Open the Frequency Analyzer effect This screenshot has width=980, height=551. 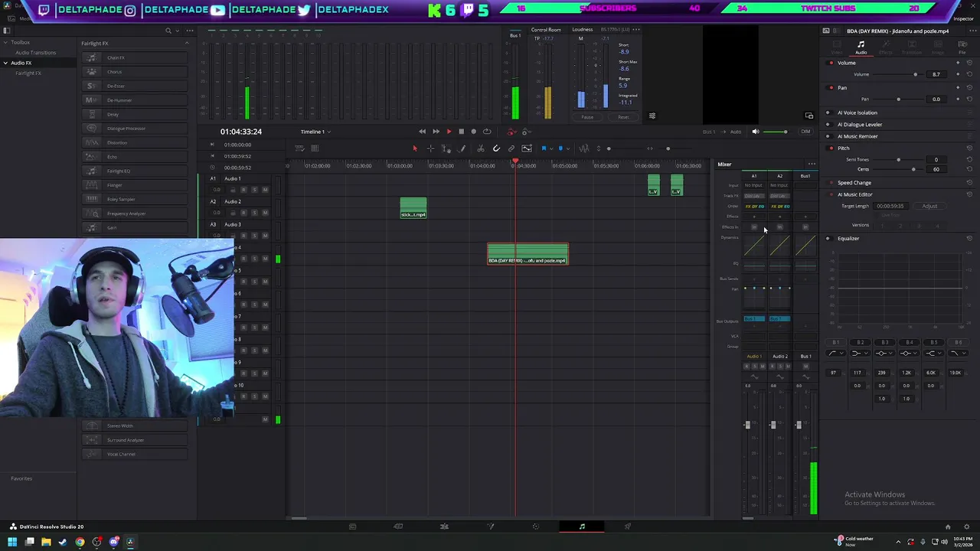135,214
